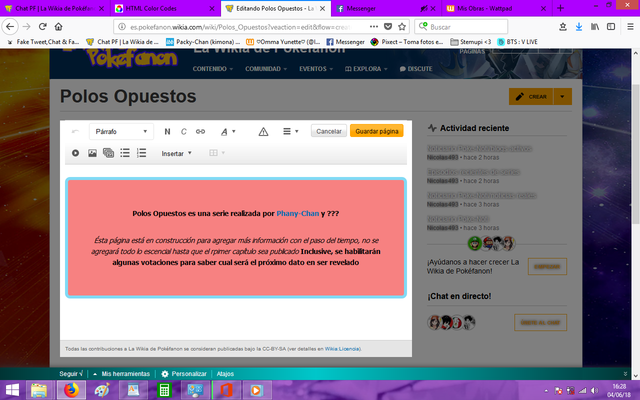This screenshot has width=640, height=400.
Task: Create a numbered list
Action: (x=141, y=153)
